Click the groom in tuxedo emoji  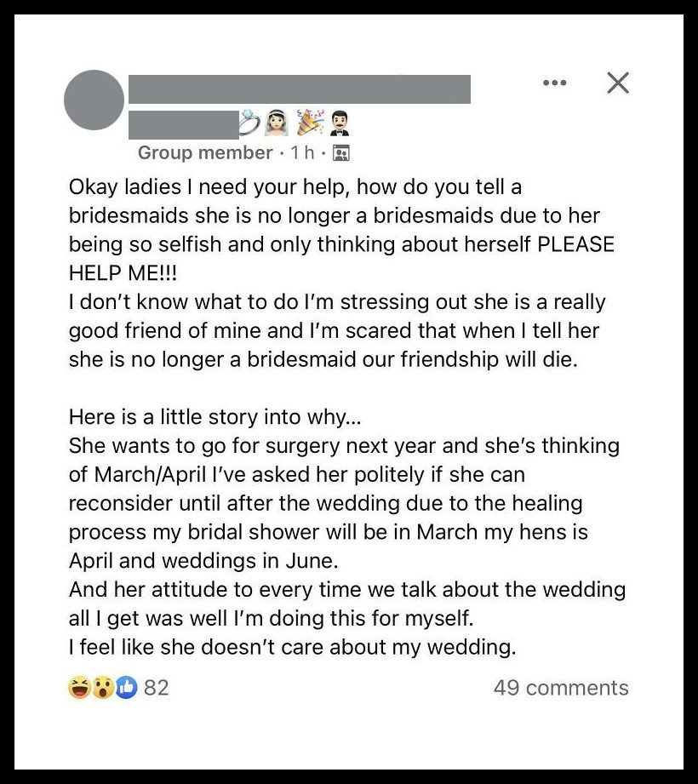click(340, 124)
